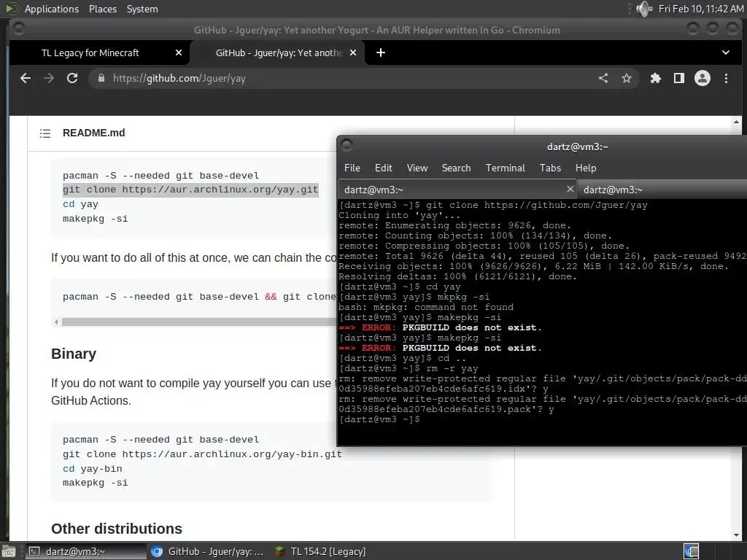This screenshot has width=747, height=560.
Task: Open terminal Search menu
Action: [x=457, y=168]
